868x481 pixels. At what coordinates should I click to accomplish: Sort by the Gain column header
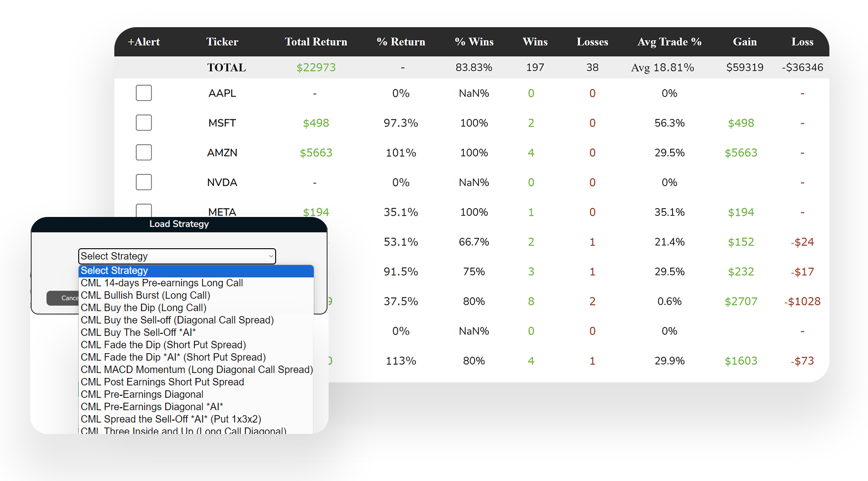click(745, 42)
